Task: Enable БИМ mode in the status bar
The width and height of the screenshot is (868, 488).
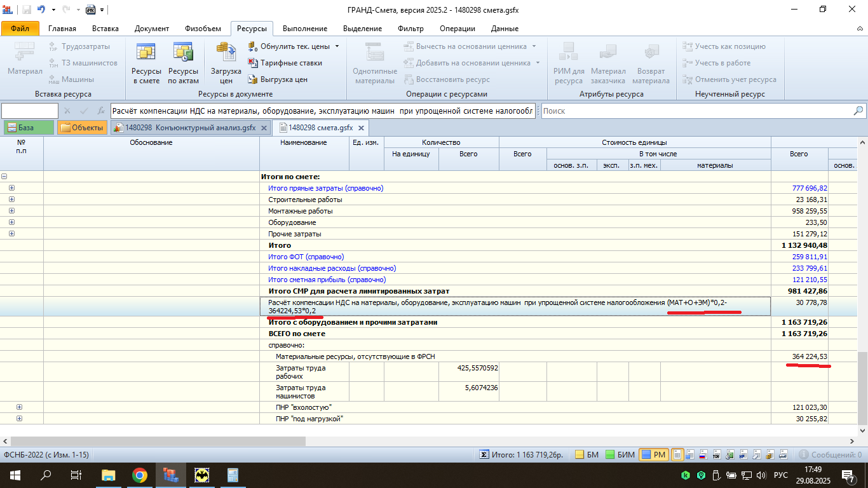Action: tap(619, 454)
